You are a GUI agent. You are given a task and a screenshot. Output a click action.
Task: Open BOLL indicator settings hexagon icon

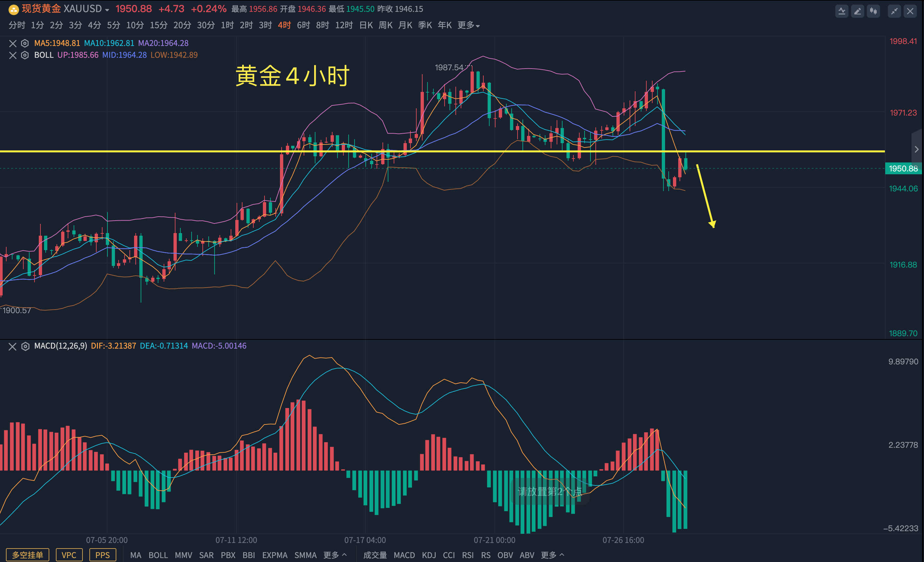pos(25,55)
